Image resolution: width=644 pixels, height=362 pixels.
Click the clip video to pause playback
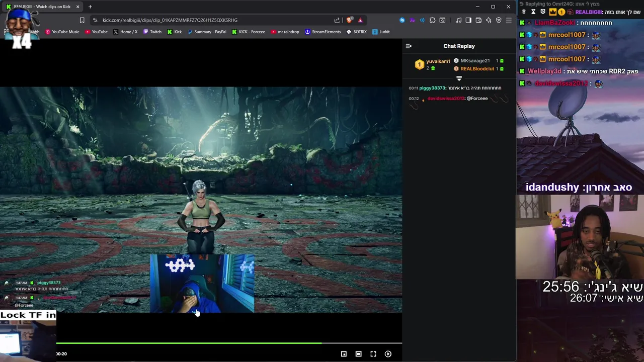coord(201,199)
